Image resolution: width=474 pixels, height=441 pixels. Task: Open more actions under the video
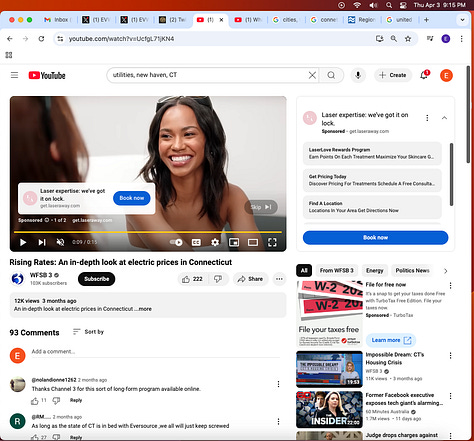(279, 279)
